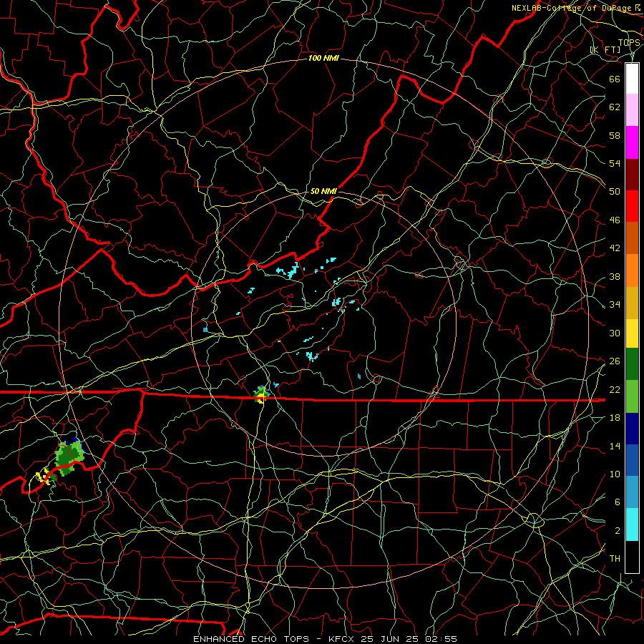Click the bright orange legend band
This screenshot has width=644, height=644.
pos(632,270)
